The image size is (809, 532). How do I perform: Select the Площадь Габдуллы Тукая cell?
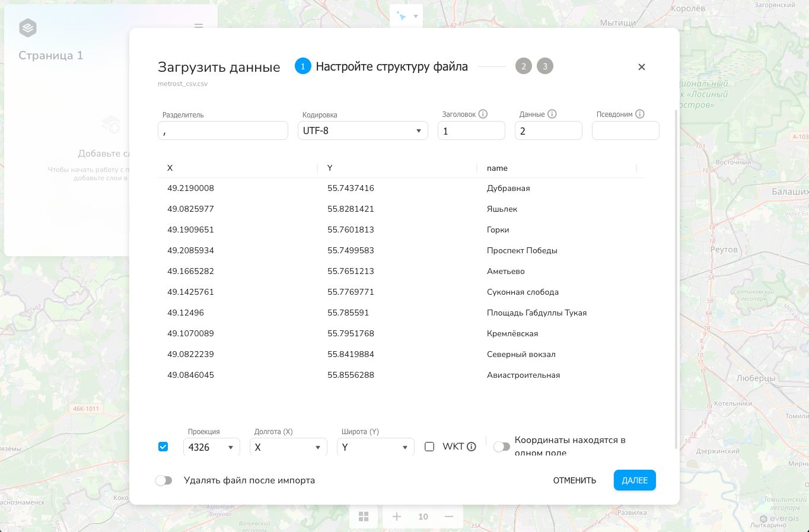(x=537, y=313)
